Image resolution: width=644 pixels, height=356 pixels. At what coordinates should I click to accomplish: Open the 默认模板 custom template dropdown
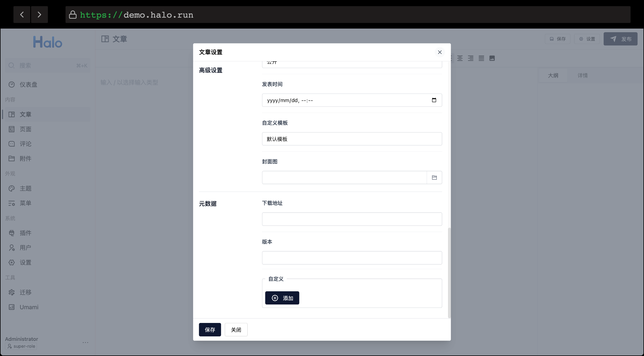point(351,139)
